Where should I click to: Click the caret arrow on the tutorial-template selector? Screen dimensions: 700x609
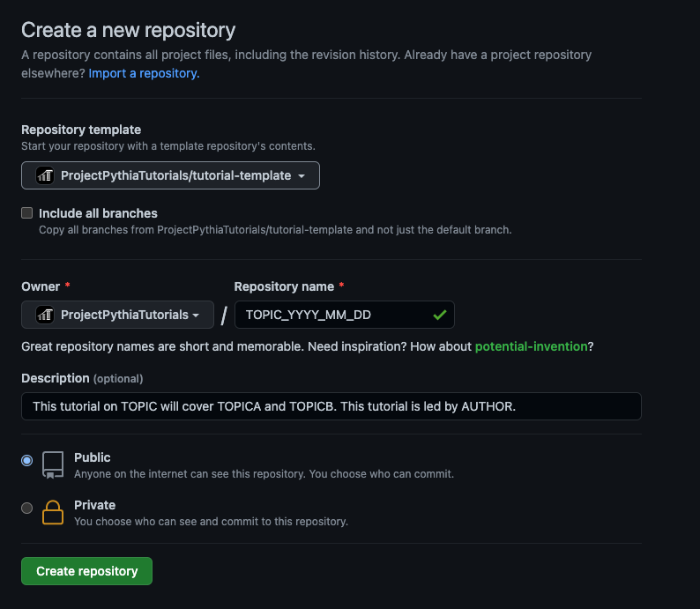coord(302,176)
